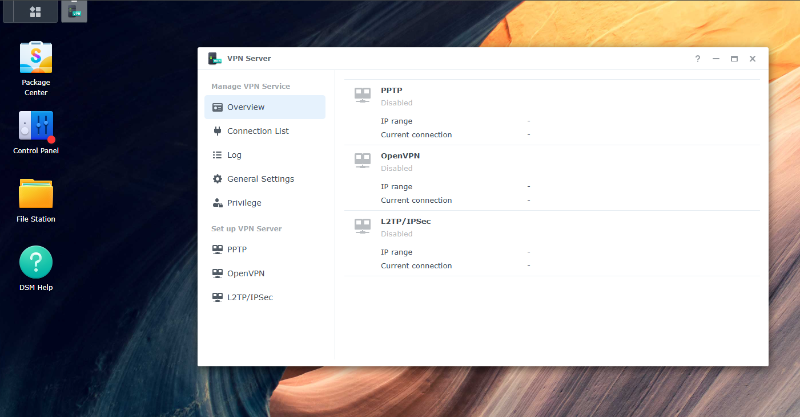
Task: Close the VPN Server window
Action: [x=753, y=59]
